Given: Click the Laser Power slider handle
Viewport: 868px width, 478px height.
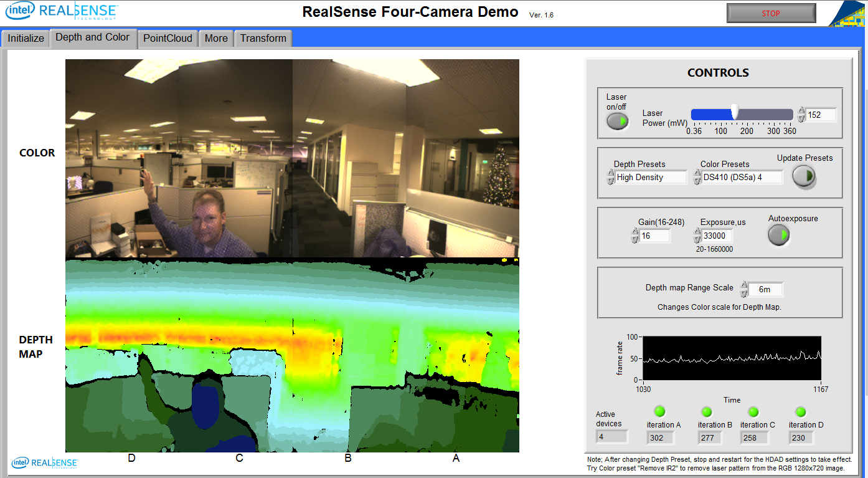Looking at the screenshot, I should [735, 112].
